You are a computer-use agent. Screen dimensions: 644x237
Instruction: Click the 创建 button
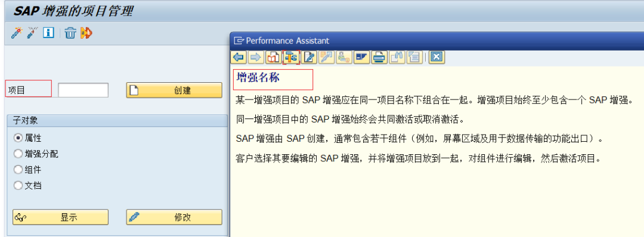click(x=174, y=90)
